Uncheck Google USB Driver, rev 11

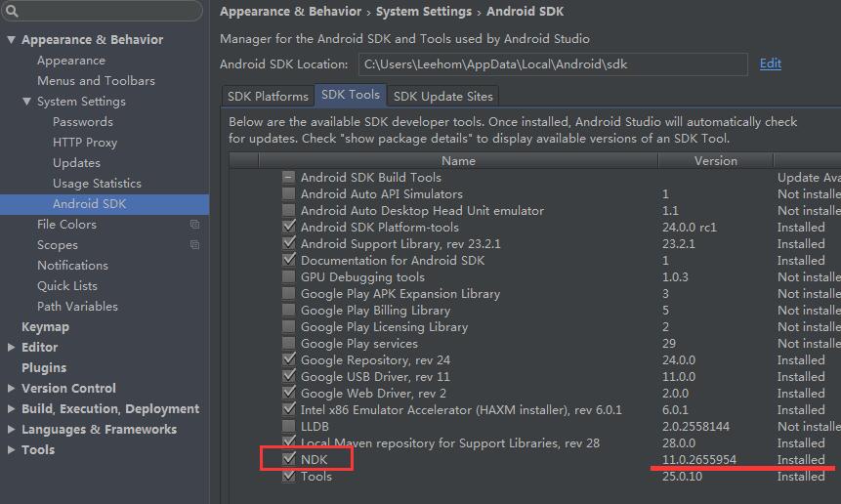coord(288,376)
